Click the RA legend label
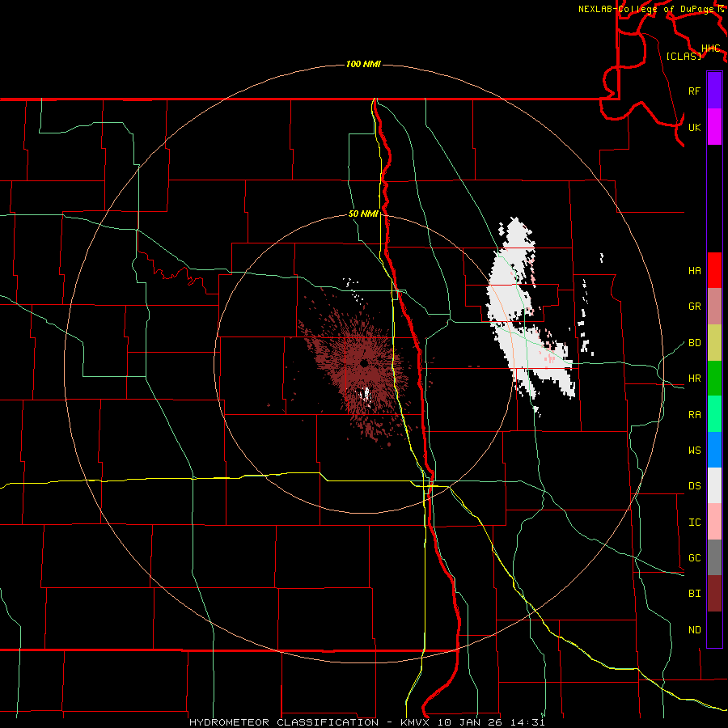This screenshot has height=728, width=728. click(694, 415)
